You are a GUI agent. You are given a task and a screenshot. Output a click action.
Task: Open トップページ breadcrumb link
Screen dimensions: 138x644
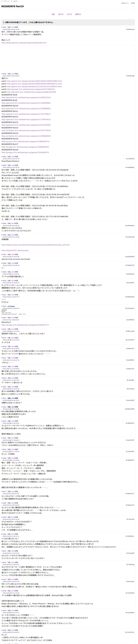click(5, 1)
